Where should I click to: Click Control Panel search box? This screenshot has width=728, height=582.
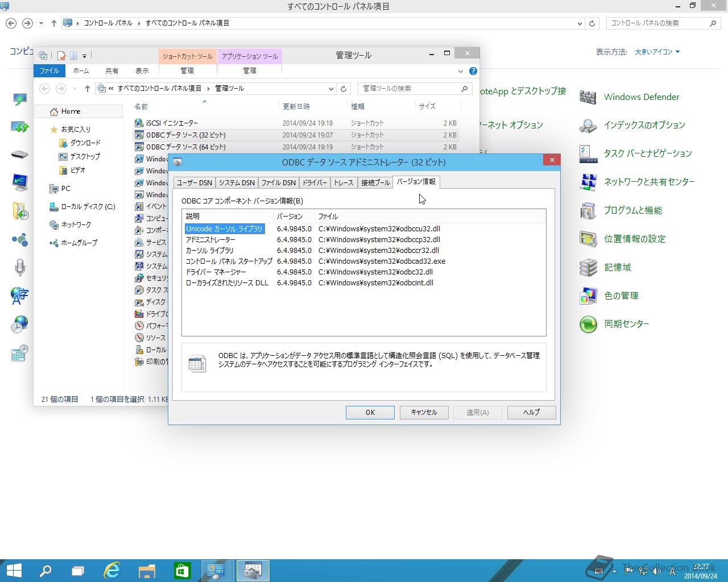pos(663,23)
